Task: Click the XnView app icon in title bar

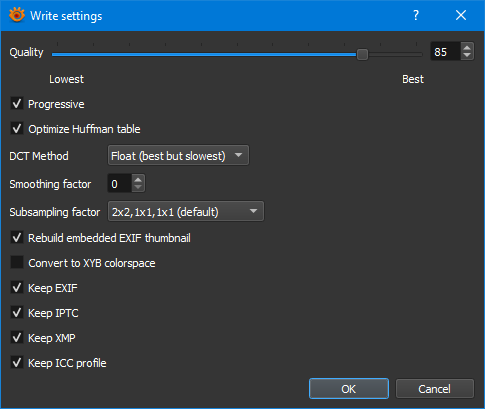Action: pyautogui.click(x=17, y=15)
